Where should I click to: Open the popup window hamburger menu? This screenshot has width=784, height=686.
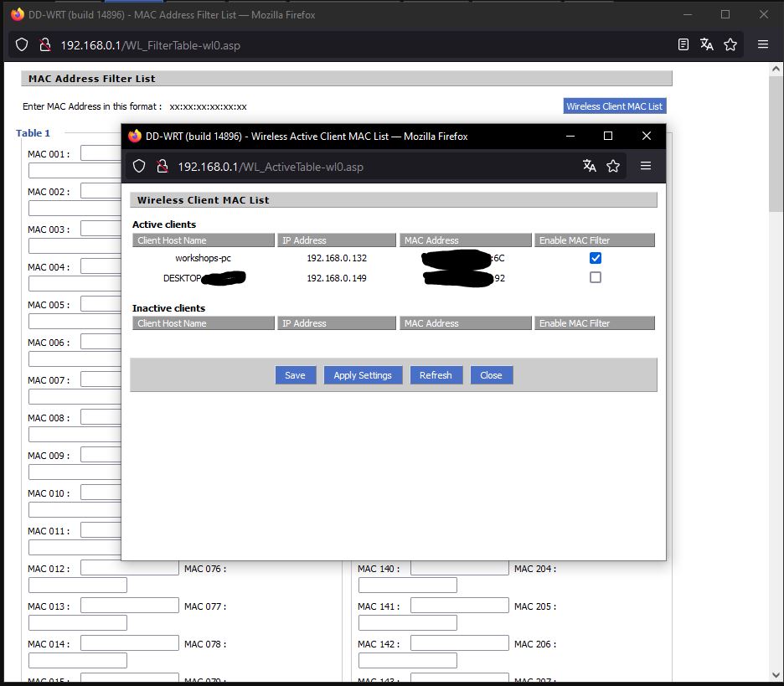645,166
